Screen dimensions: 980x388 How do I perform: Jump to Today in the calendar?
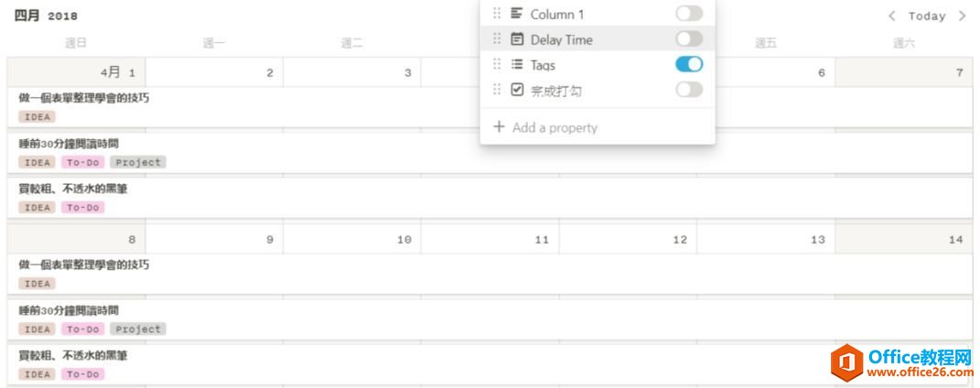point(927,16)
